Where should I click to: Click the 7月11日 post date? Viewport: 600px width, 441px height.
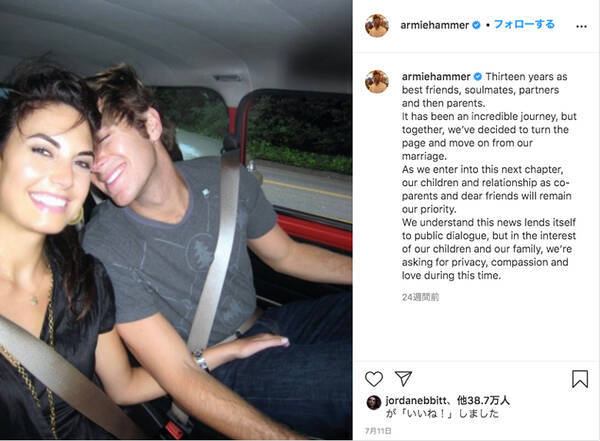(378, 431)
